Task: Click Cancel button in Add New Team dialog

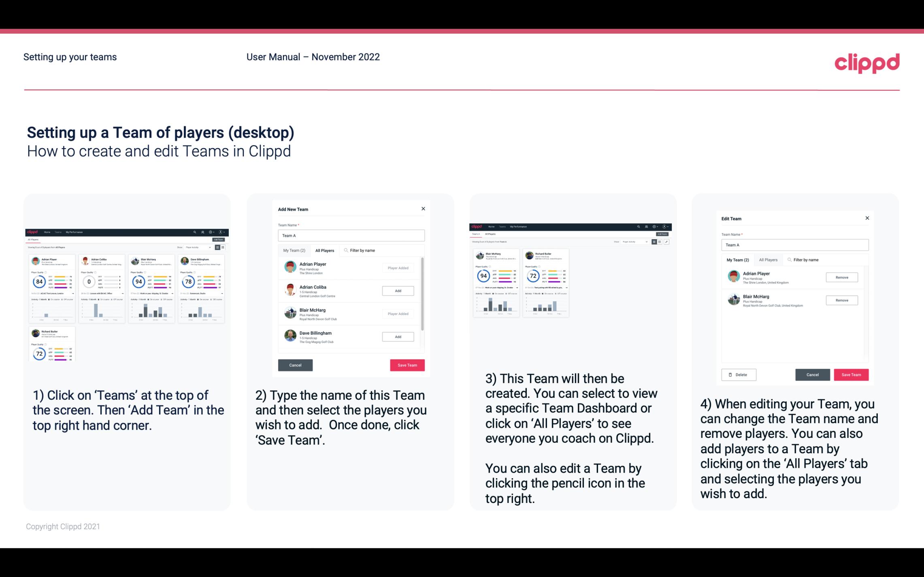Action: [x=295, y=364]
